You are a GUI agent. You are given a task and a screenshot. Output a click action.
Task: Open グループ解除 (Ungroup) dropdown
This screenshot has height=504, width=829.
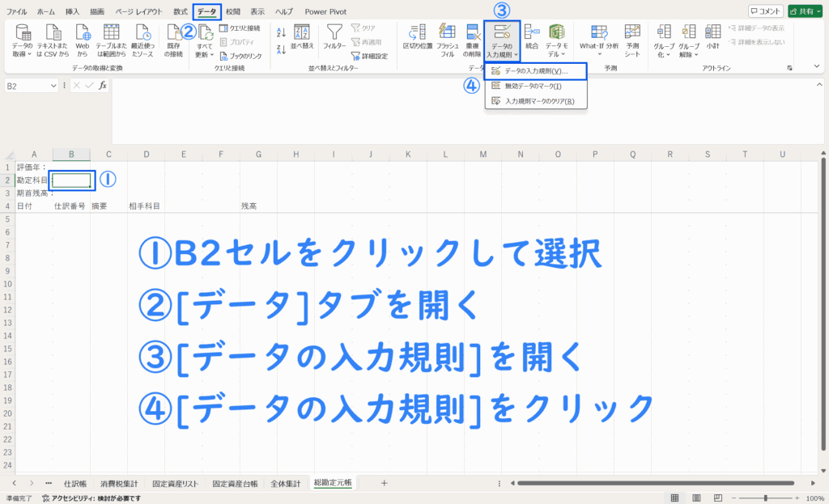(x=689, y=40)
